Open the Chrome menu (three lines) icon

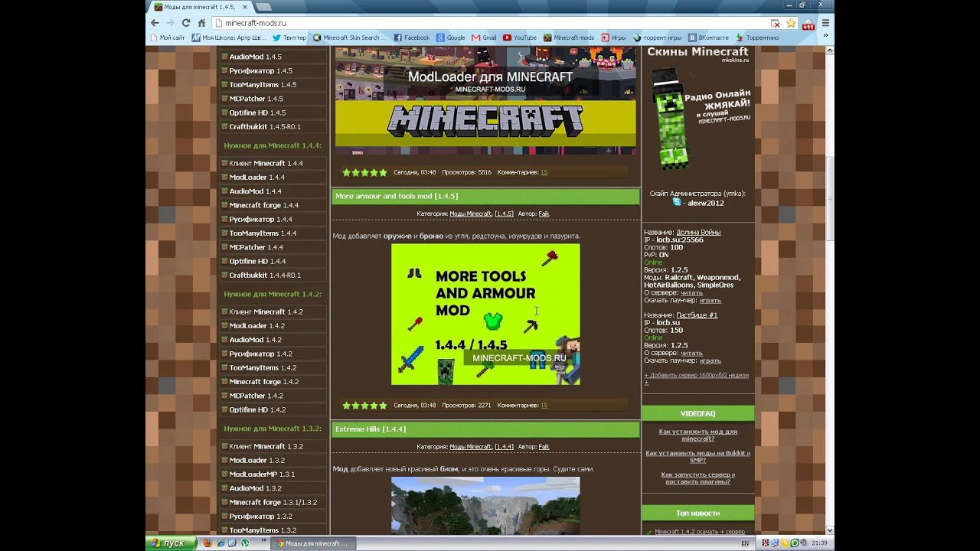[825, 23]
